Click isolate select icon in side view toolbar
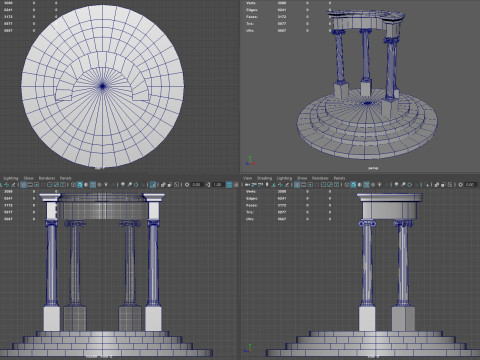 coord(427,185)
